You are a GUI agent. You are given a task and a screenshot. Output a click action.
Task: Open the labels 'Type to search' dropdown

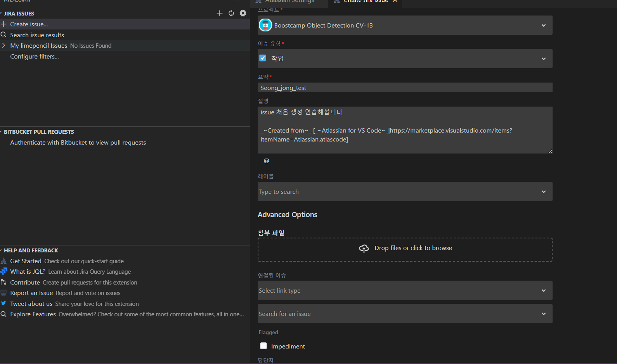click(x=405, y=191)
